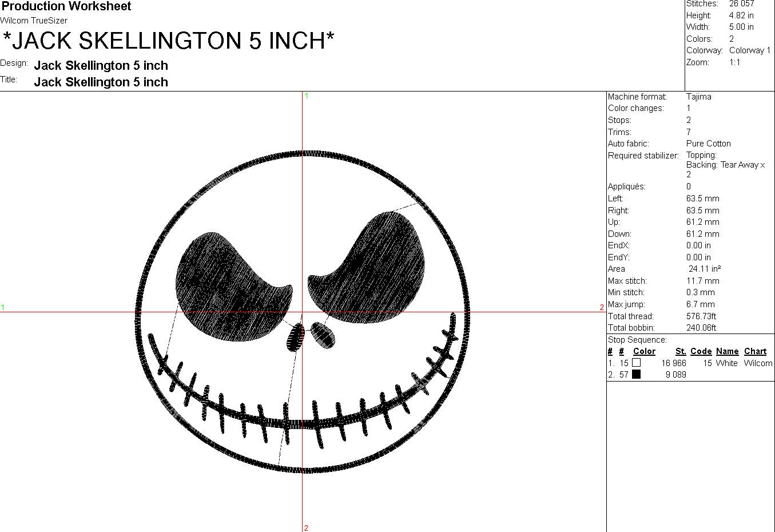Click the Wilcom TrueSizer label
The width and height of the screenshot is (775, 532).
(34, 20)
